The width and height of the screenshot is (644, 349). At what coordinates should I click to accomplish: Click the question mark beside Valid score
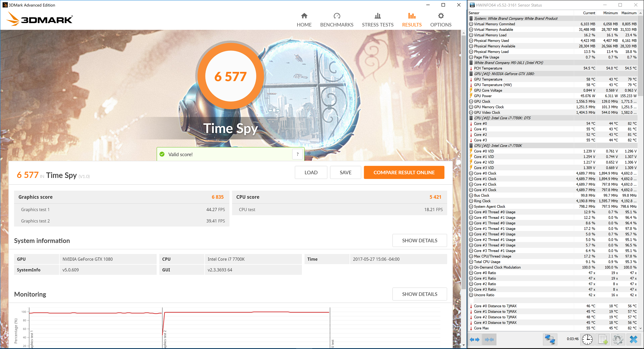297,154
